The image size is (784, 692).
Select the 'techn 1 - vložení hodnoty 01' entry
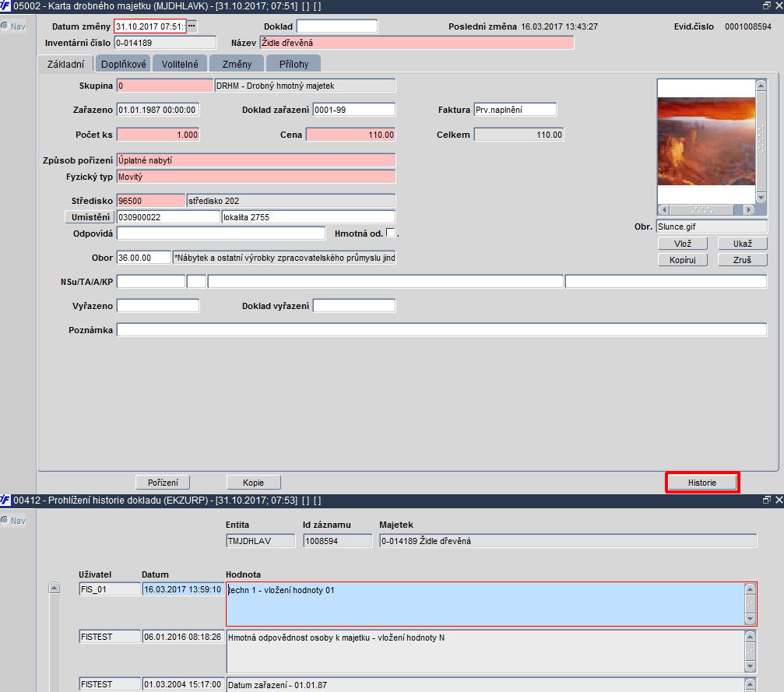[486, 603]
